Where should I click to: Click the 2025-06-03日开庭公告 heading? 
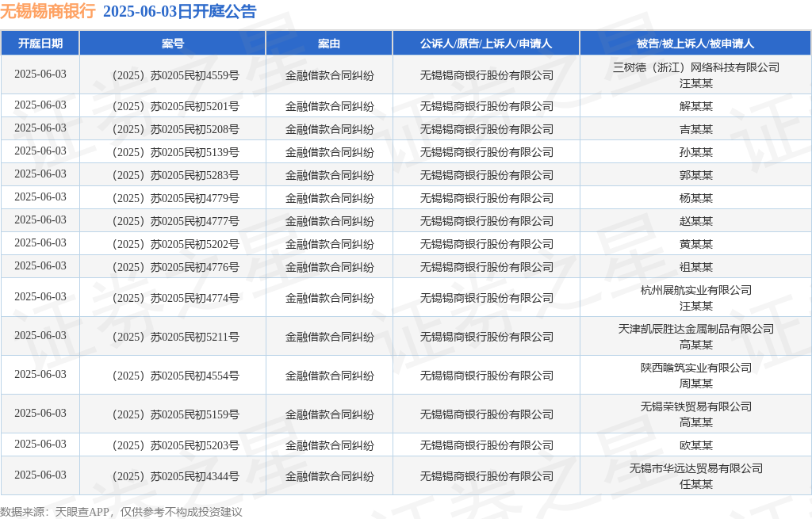point(180,11)
